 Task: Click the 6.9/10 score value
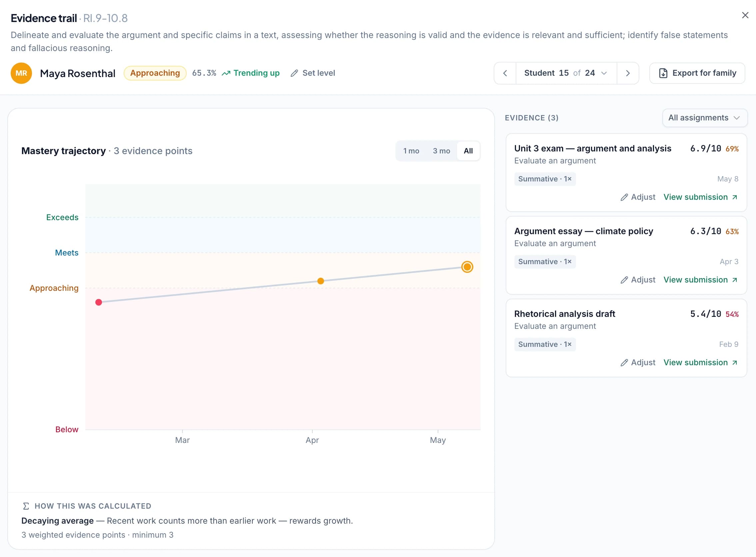tap(705, 149)
